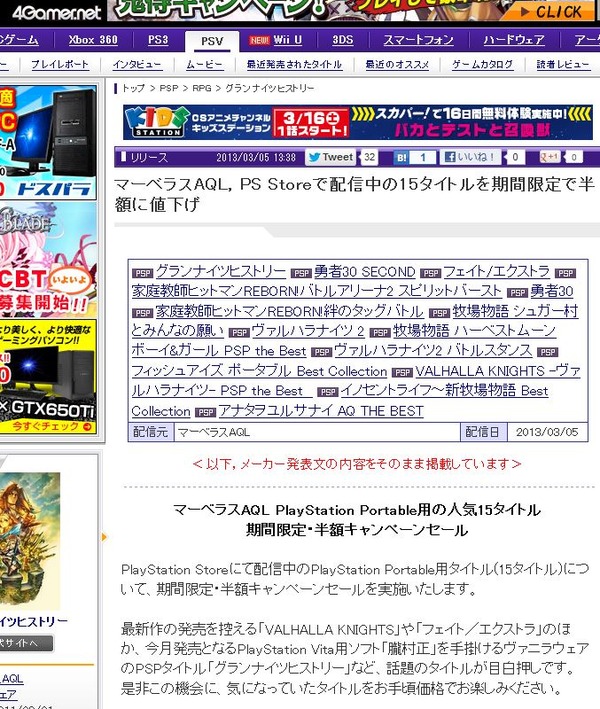Open 牧場物語 ハーベストムーン ボーイ&ガール link
This screenshot has width=600, height=709.
(x=474, y=331)
